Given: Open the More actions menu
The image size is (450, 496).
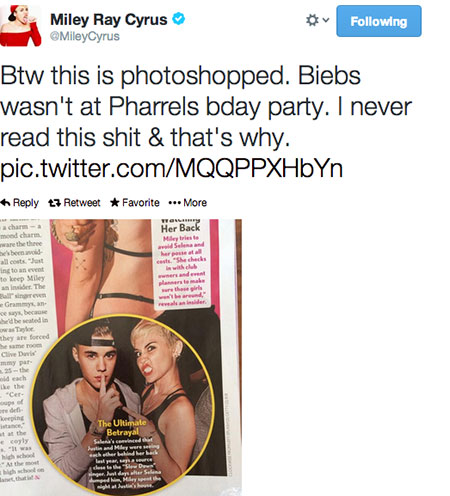Looking at the screenshot, I should point(188,203).
